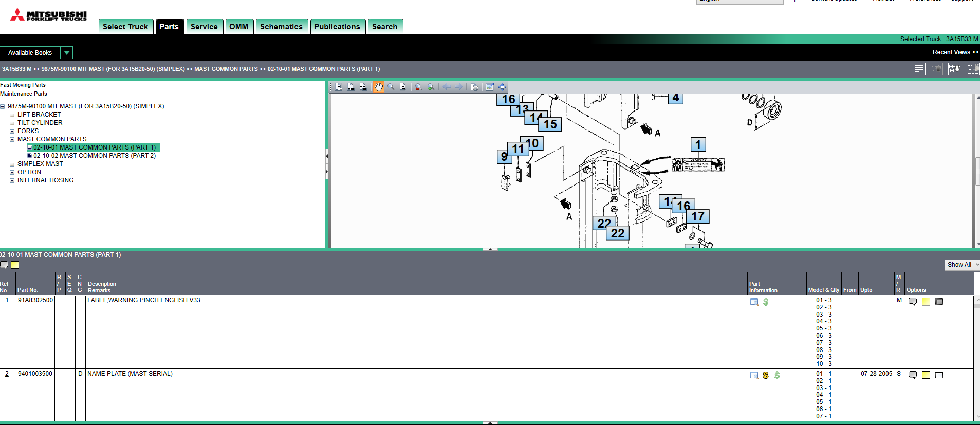Open the Publications tab
Viewport: 980px width, 425px height.
337,27
